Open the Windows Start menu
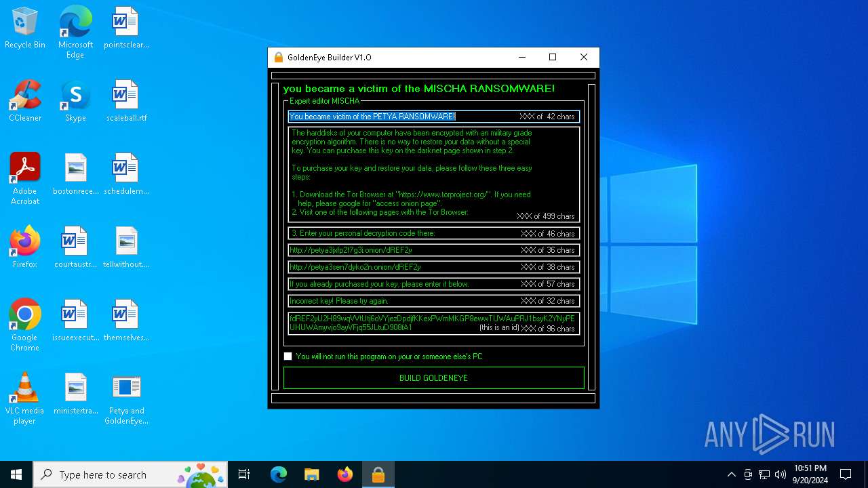868x488 pixels. [x=16, y=474]
